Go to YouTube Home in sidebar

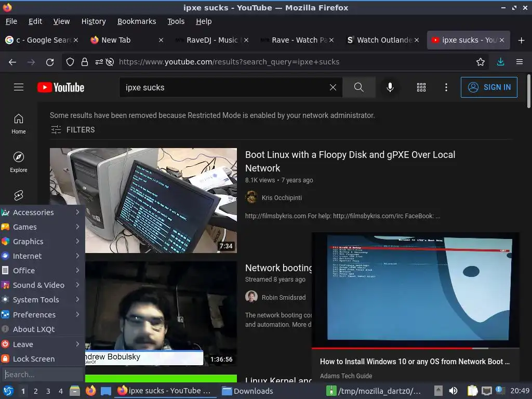tap(19, 124)
